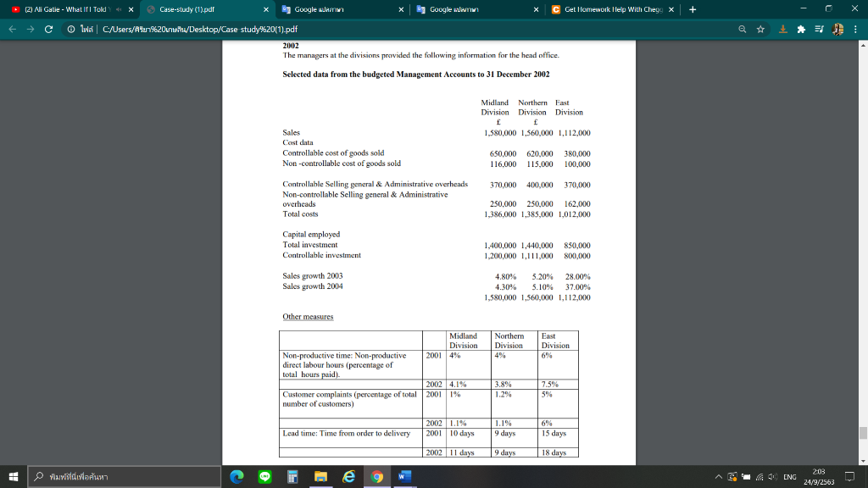
Task: Click the back navigation arrow
Action: (11, 27)
